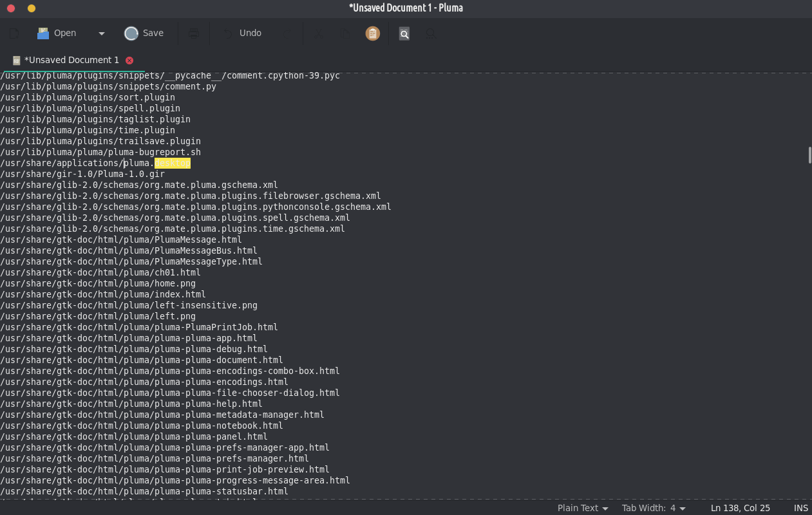Switch to the Unsaved Document 1 tab
Viewport: 812px width, 515px height.
tap(71, 60)
